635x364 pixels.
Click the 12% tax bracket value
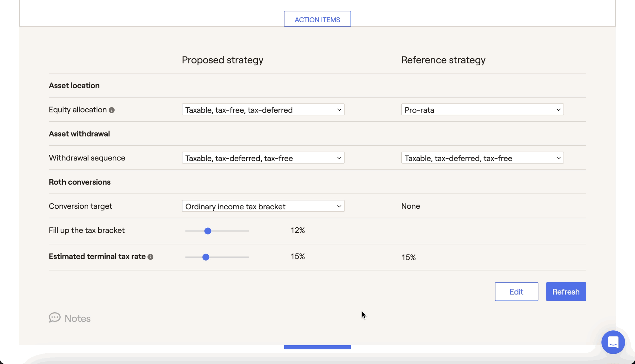point(297,230)
